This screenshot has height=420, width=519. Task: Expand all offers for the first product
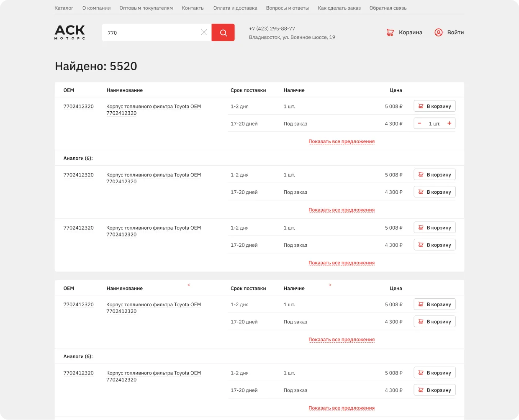click(341, 141)
